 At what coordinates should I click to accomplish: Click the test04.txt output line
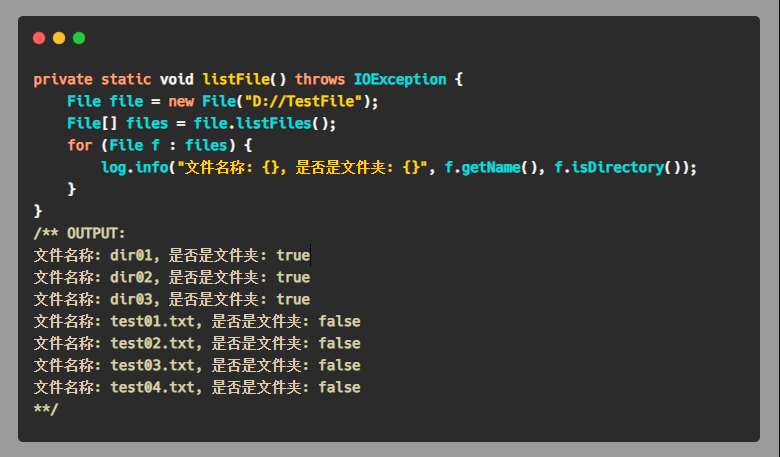pyautogui.click(x=197, y=387)
